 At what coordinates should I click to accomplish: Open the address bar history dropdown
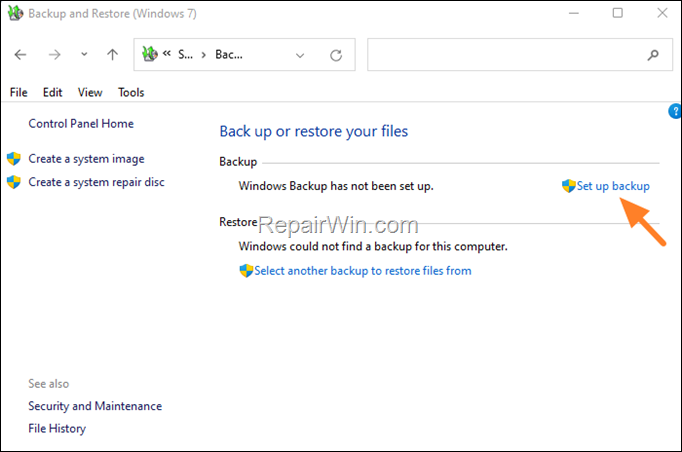(x=300, y=55)
